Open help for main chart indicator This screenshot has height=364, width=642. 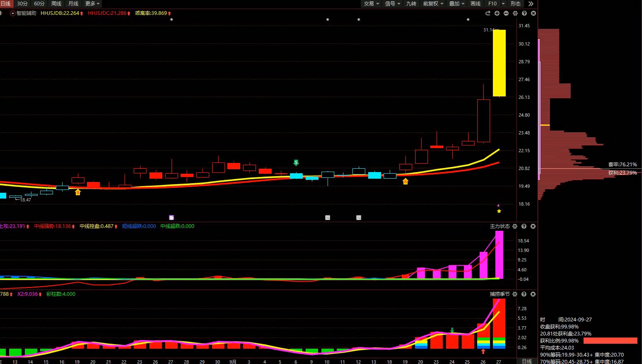point(524,13)
